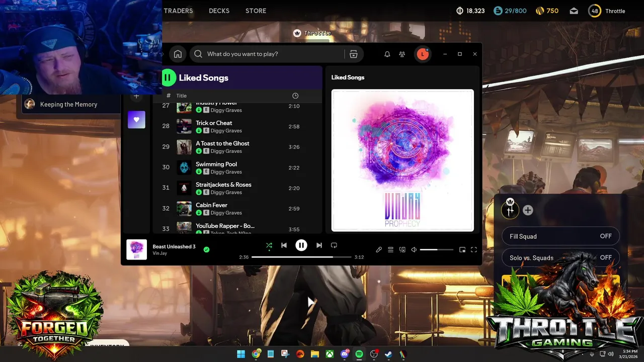Click the green saved checkmark for Beast Unleashed 3
Image resolution: width=644 pixels, height=362 pixels.
tap(206, 249)
